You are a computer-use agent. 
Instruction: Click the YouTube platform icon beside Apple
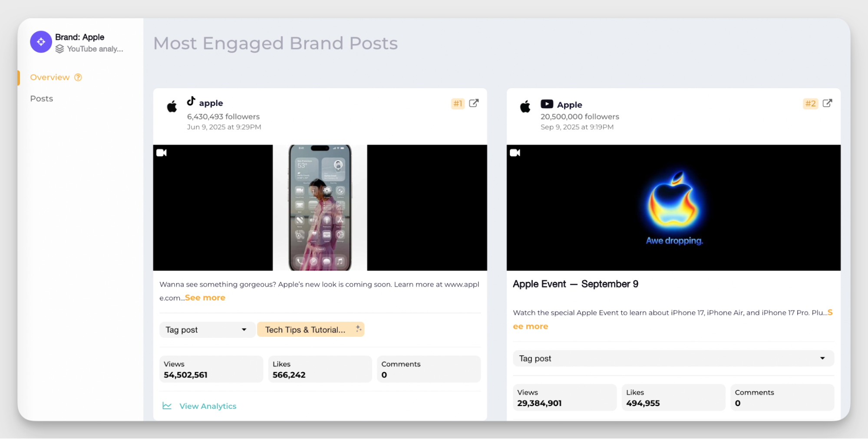547,104
